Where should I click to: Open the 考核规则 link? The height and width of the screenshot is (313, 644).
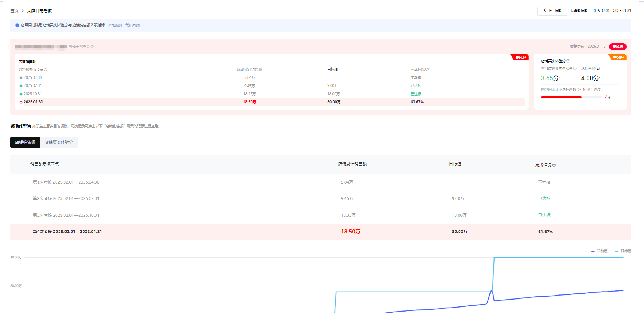pyautogui.click(x=115, y=25)
